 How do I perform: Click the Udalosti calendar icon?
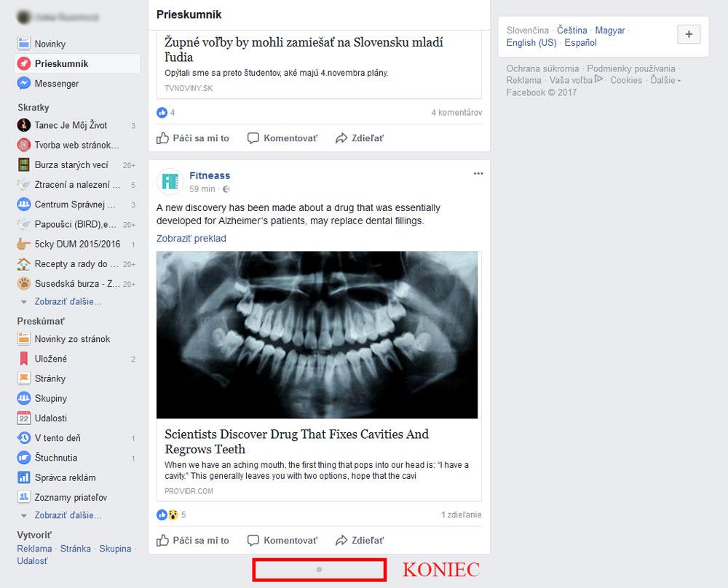24,418
